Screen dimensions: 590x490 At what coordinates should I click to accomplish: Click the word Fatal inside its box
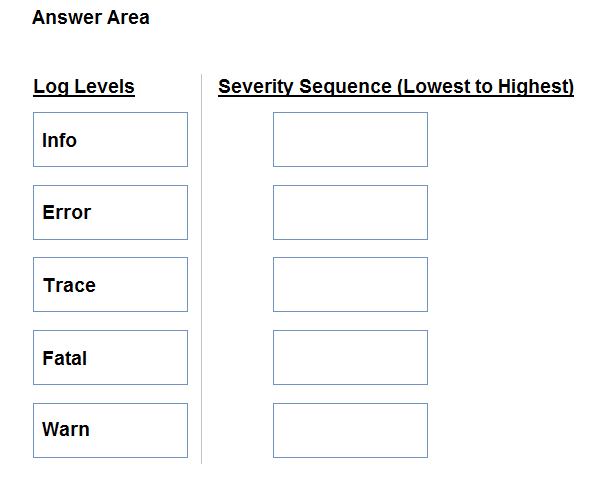tap(65, 358)
